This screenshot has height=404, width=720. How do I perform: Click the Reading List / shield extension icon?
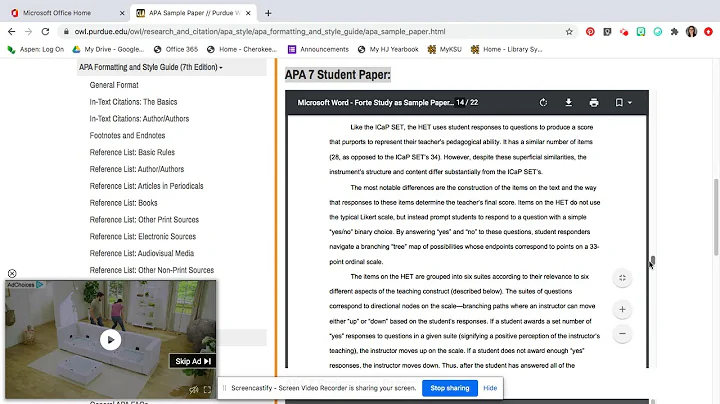pyautogui.click(x=607, y=32)
